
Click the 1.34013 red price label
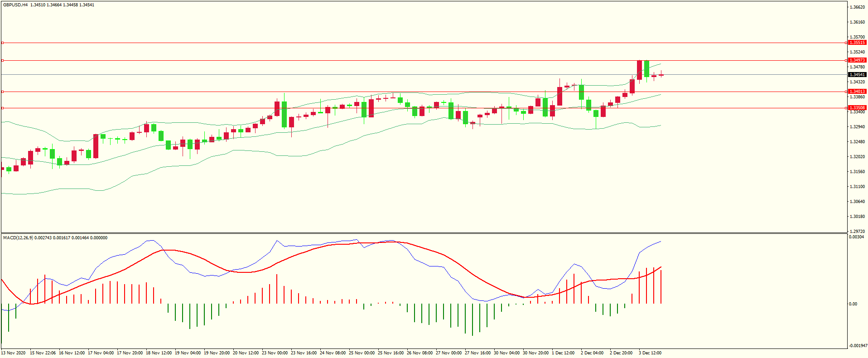(x=857, y=92)
